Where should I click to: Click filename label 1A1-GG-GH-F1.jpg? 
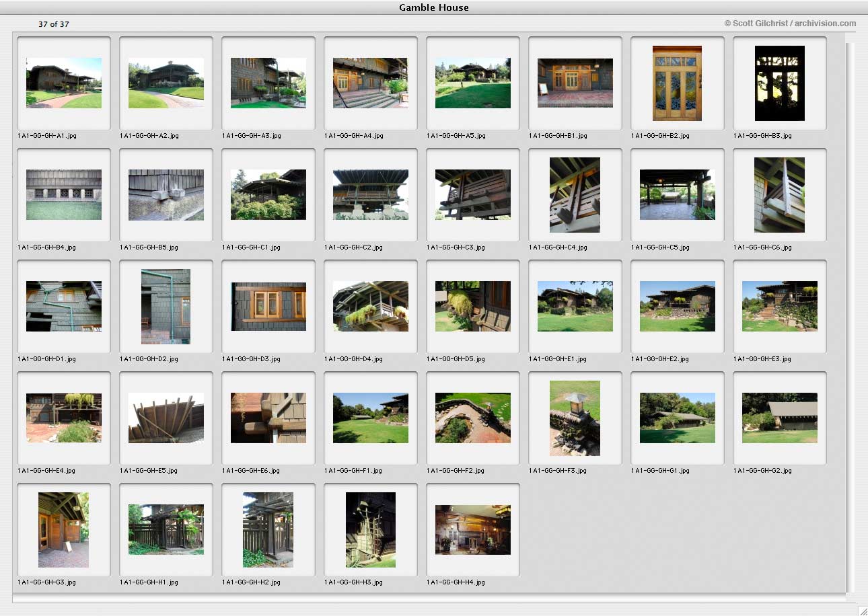(x=354, y=471)
